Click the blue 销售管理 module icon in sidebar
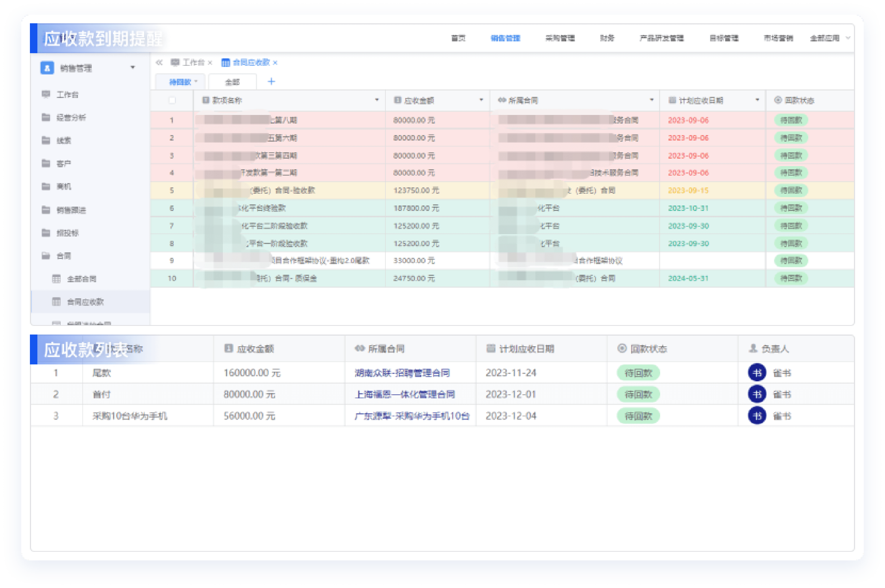885x588 pixels. pyautogui.click(x=47, y=68)
